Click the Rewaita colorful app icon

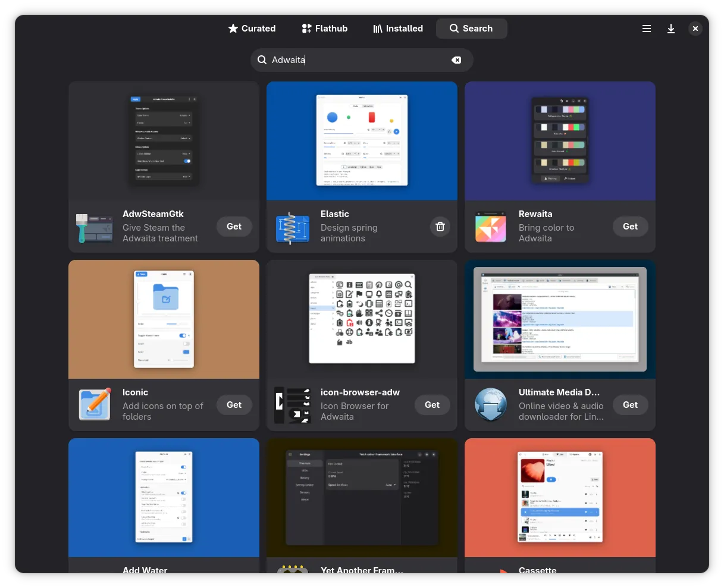tap(491, 228)
